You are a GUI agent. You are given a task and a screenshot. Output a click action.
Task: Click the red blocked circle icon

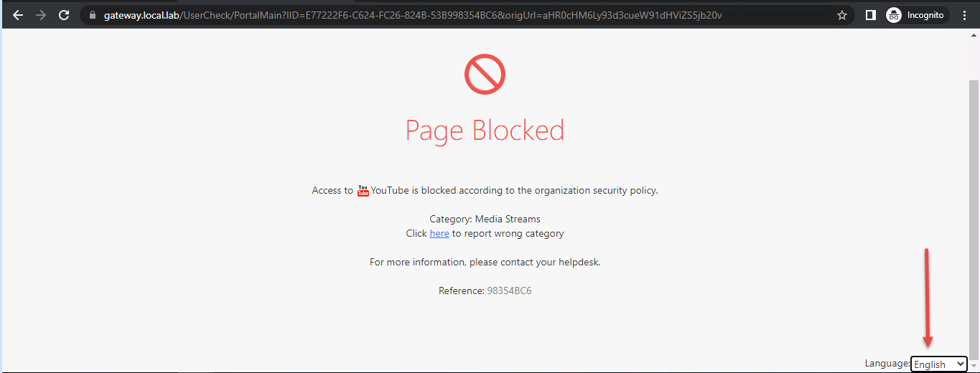(485, 74)
